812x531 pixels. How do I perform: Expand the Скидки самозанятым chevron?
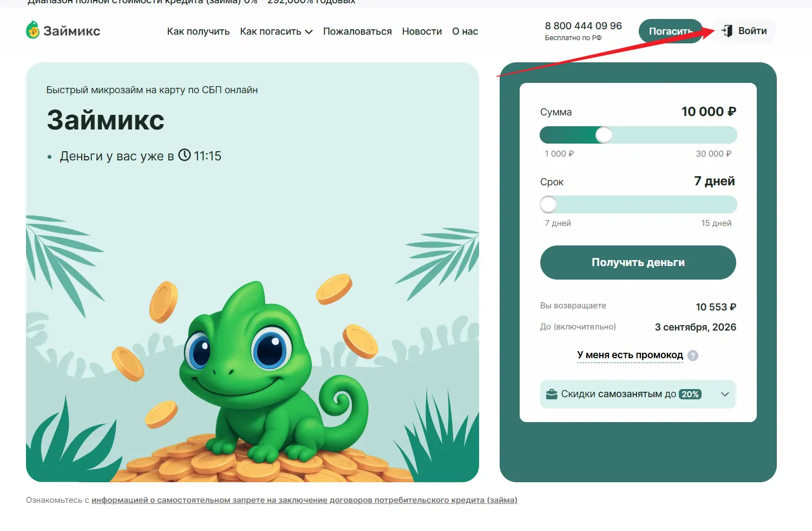coord(725,394)
